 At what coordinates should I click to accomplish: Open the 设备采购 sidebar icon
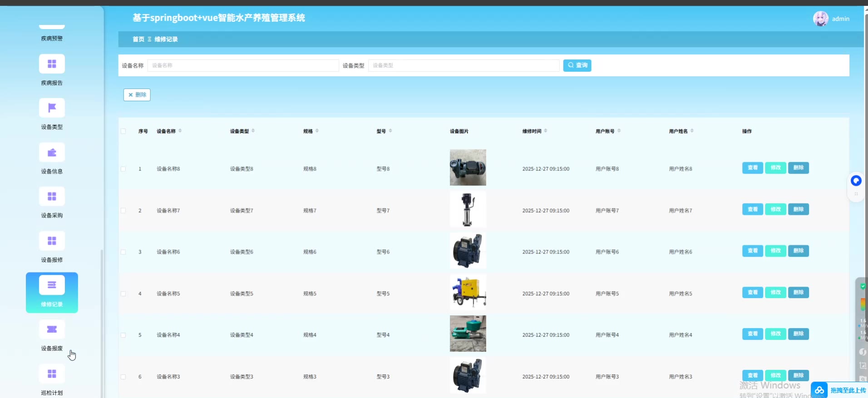(x=52, y=197)
